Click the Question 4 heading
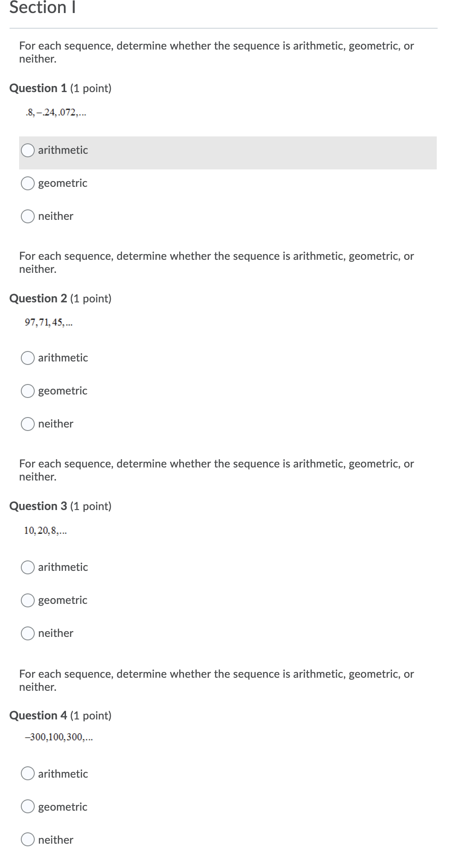468x868 pixels. (x=60, y=715)
